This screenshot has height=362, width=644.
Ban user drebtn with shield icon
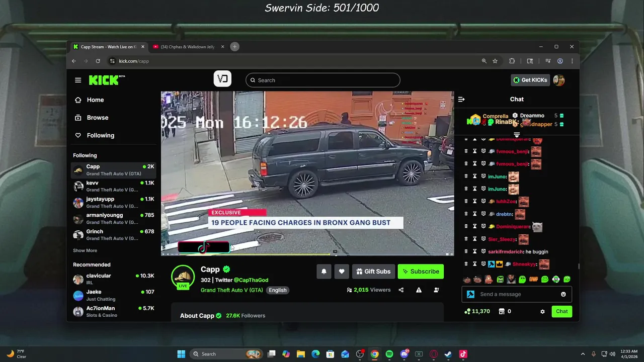click(x=484, y=214)
